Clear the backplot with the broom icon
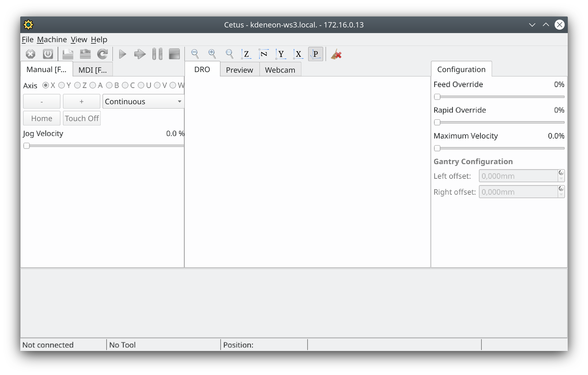Viewport: 588px width, 375px height. [336, 54]
